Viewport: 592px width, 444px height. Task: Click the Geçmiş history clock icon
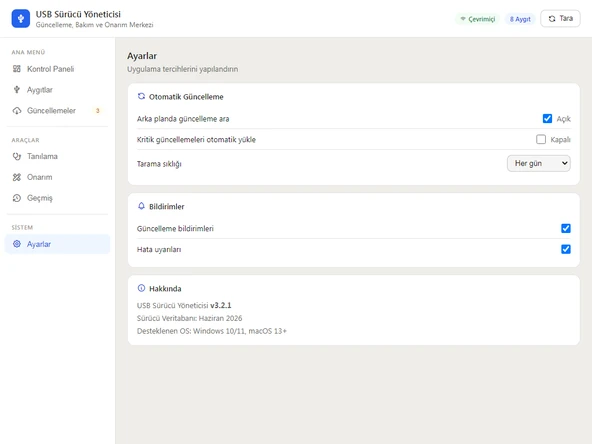click(17, 198)
